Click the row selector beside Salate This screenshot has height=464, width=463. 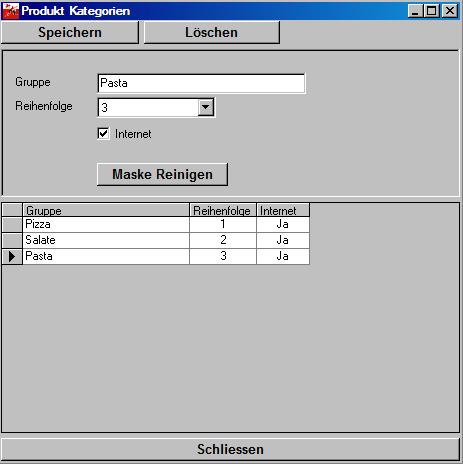coord(12,240)
